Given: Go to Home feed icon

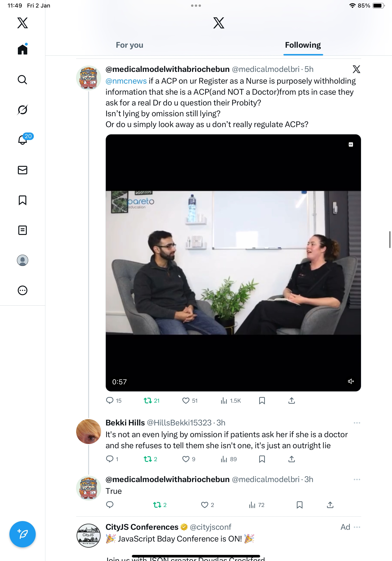Looking at the screenshot, I should [x=23, y=49].
